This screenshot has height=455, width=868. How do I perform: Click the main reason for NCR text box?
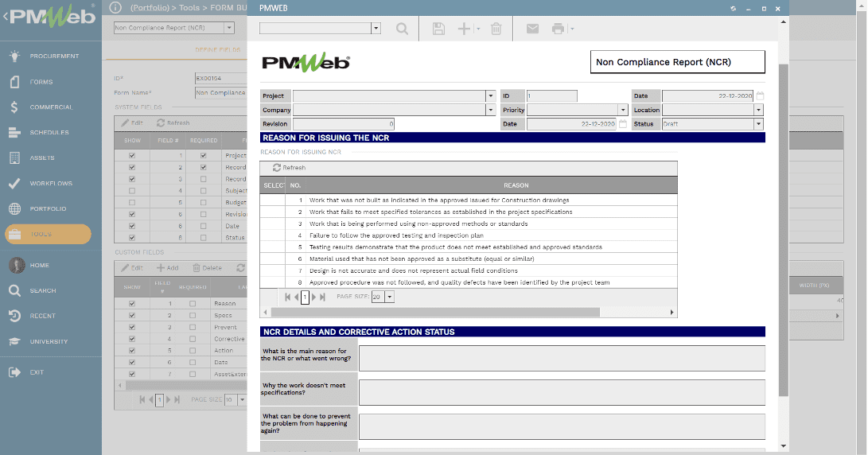pyautogui.click(x=562, y=358)
